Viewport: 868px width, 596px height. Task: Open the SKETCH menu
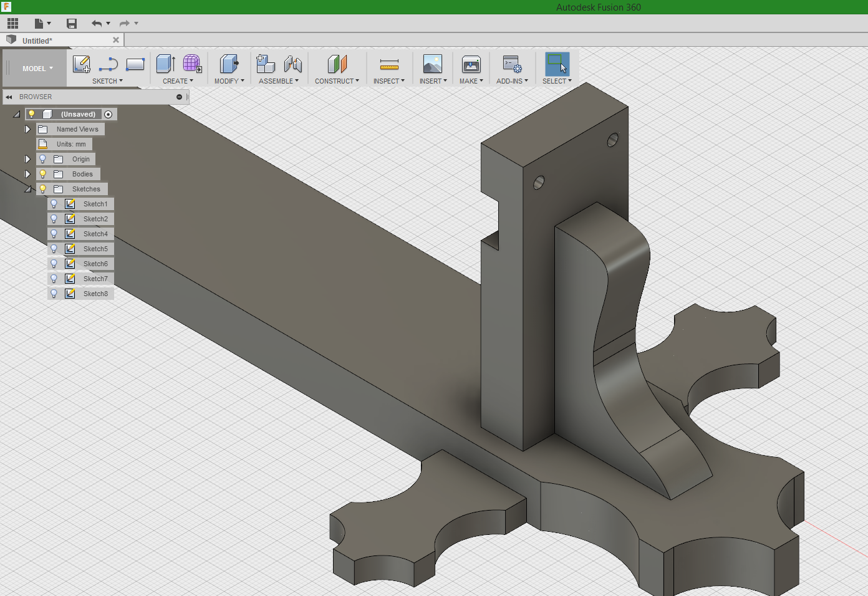(x=107, y=81)
